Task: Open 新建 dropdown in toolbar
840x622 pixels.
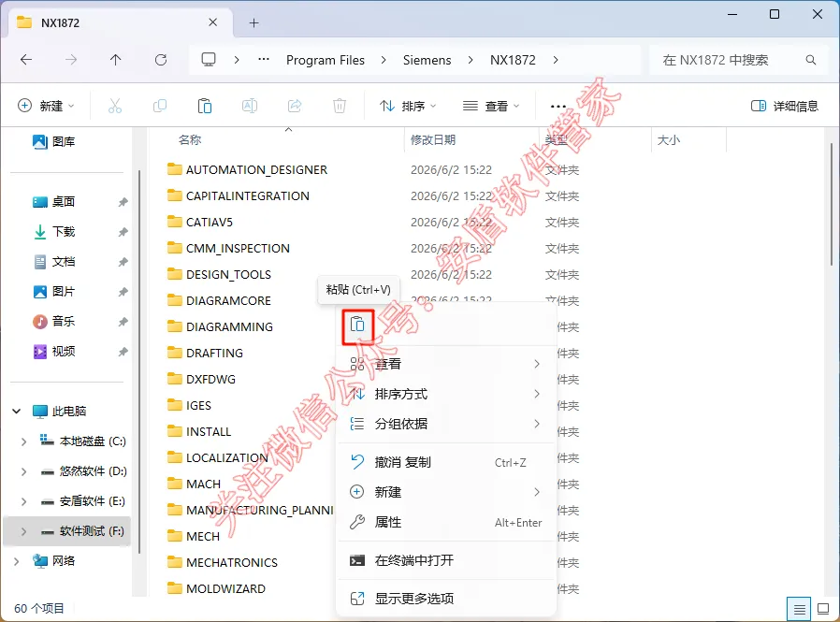Action: point(46,106)
